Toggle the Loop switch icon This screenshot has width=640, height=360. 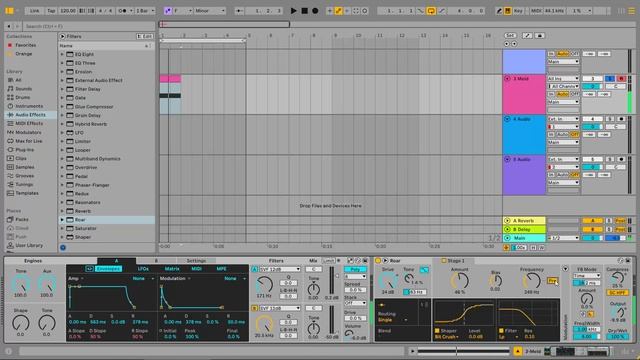431,11
